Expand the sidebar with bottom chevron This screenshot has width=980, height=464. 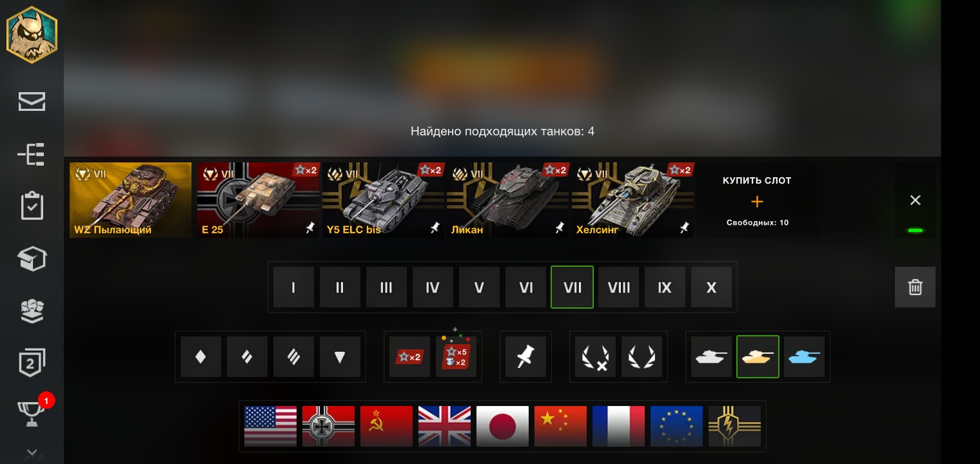(32, 453)
